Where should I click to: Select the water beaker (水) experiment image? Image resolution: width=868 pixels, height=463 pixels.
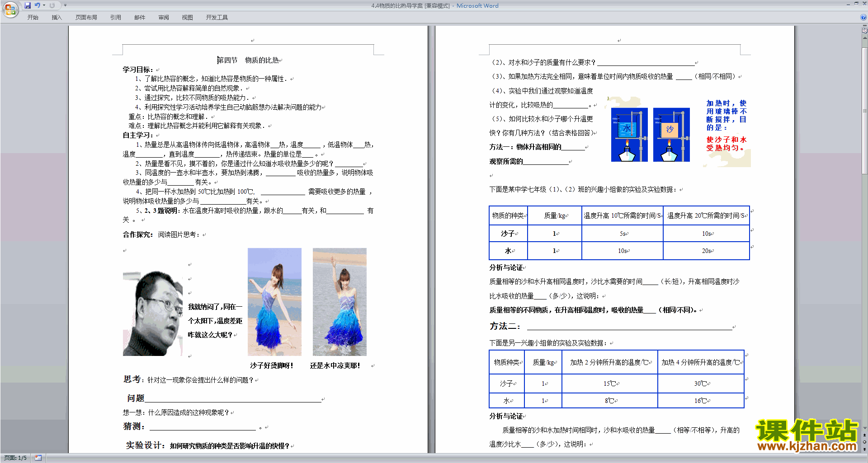tap(629, 135)
